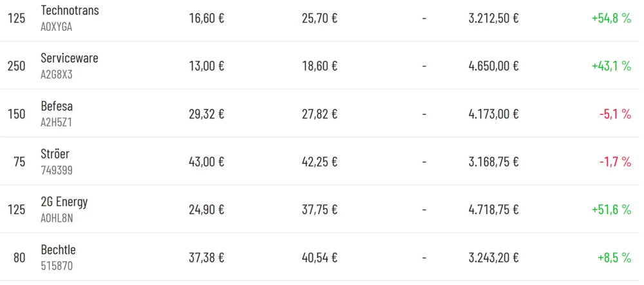Select the 2G Energy +51,6 % gain

[611, 210]
